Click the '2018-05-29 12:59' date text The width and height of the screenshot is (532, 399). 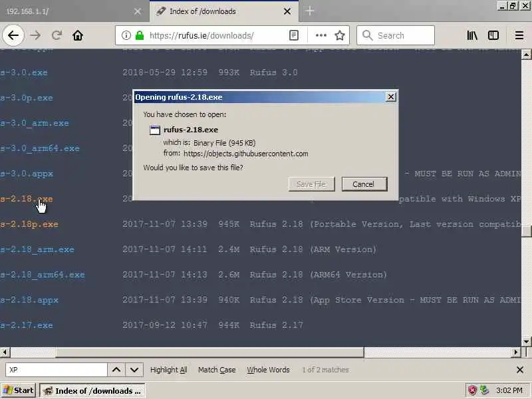pyautogui.click(x=164, y=72)
